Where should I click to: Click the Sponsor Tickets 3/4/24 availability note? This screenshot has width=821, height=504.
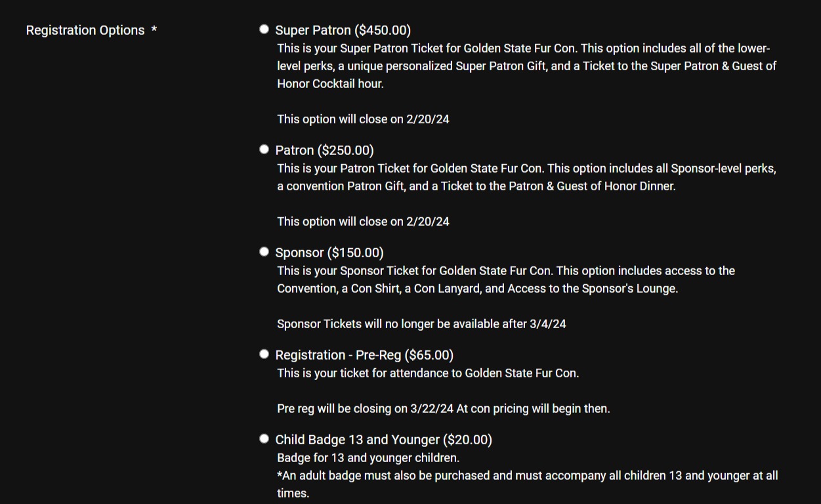(421, 324)
